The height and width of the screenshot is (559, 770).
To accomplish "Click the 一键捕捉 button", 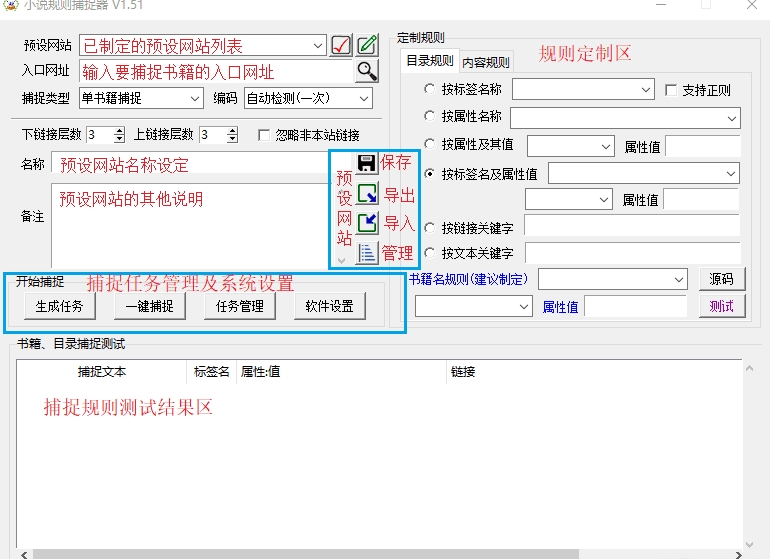I will pos(150,307).
